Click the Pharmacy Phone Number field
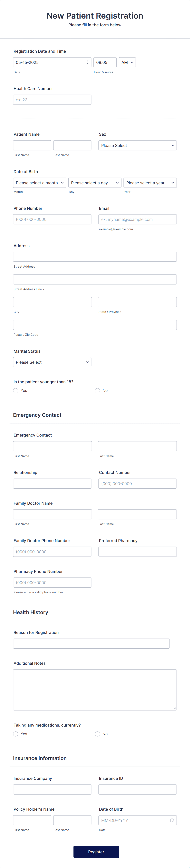 pos(52,582)
